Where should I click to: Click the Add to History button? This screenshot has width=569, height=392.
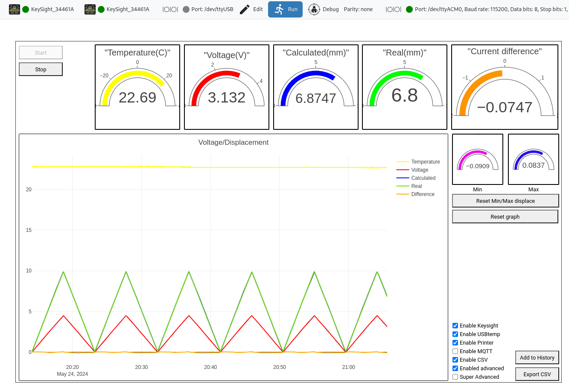(x=537, y=357)
